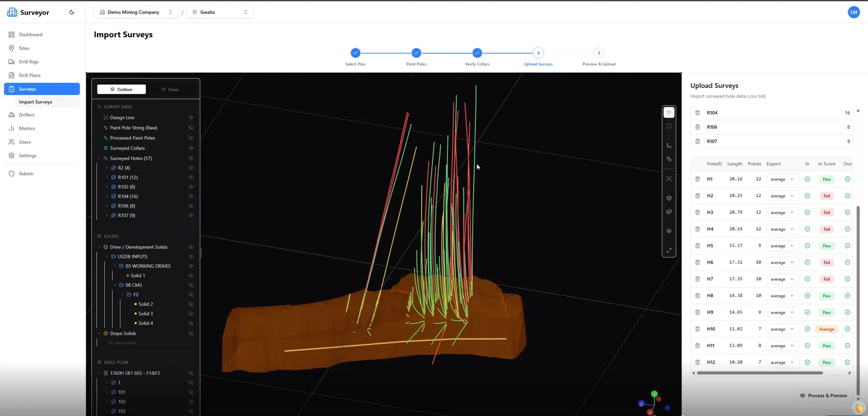Go to Select Plan step
Image resolution: width=868 pixels, height=416 pixels.
pos(355,53)
